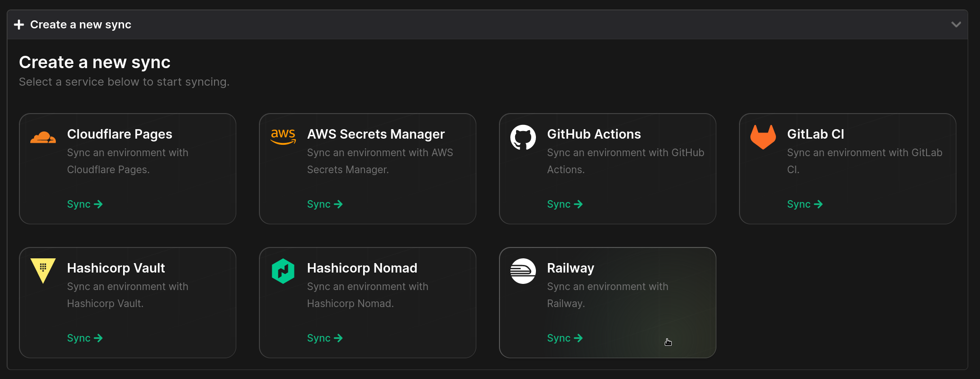
Task: Open the Hashicorp Nomad card description
Action: (x=367, y=295)
